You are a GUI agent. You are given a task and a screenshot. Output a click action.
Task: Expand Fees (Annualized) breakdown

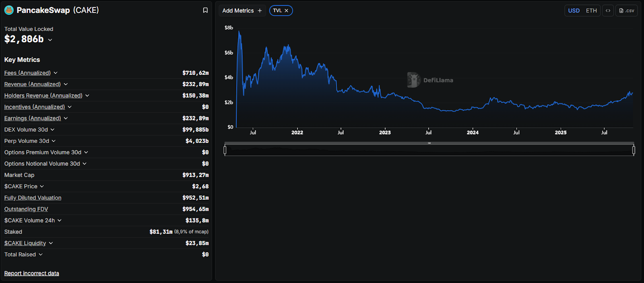point(56,73)
